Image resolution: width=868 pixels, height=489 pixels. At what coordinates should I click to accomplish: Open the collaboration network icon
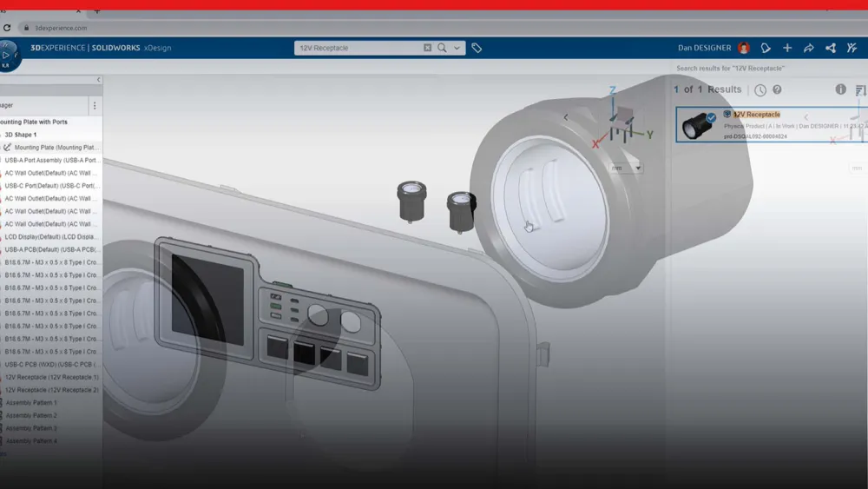click(831, 48)
